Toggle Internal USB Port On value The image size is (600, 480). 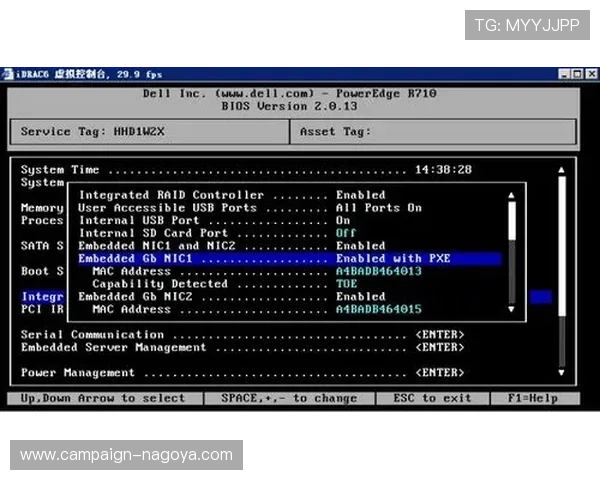[343, 220]
